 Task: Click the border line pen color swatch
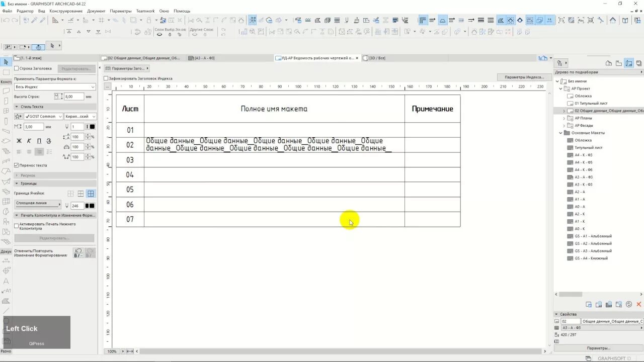point(90,206)
